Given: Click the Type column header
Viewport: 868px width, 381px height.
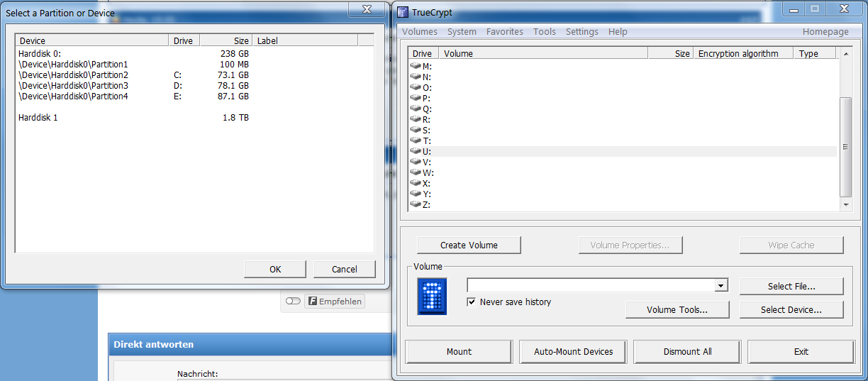Looking at the screenshot, I should click(815, 53).
